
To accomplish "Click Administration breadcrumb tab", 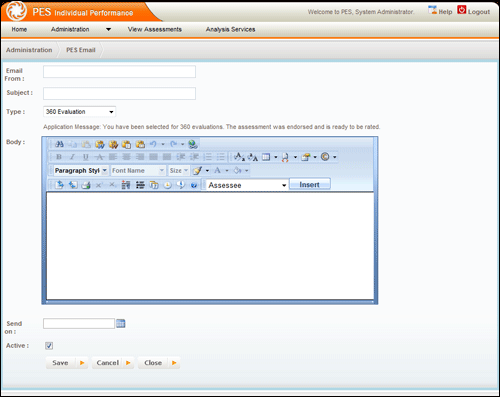I will (x=29, y=50).
